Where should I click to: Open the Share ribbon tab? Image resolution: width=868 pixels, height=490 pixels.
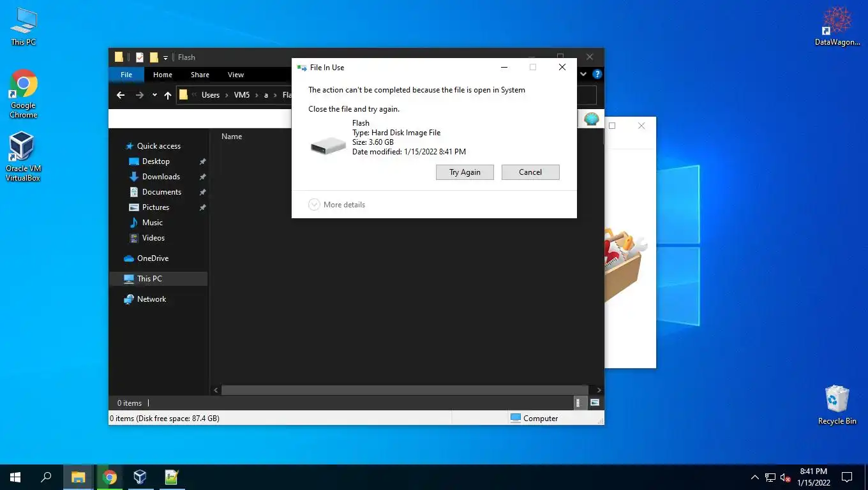click(200, 75)
